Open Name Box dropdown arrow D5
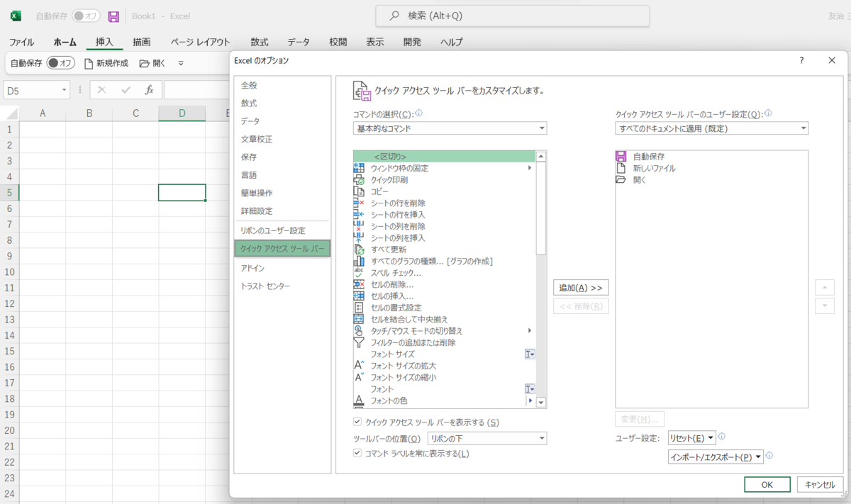This screenshot has height=504, width=851. point(65,90)
